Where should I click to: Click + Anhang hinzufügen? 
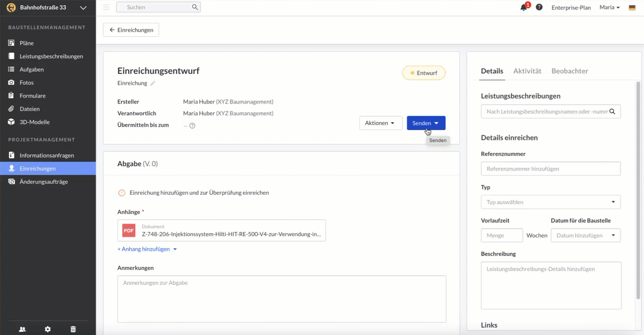point(147,249)
